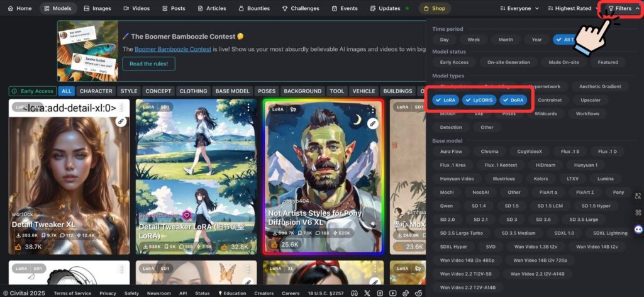Go to the Images tab

(96, 9)
